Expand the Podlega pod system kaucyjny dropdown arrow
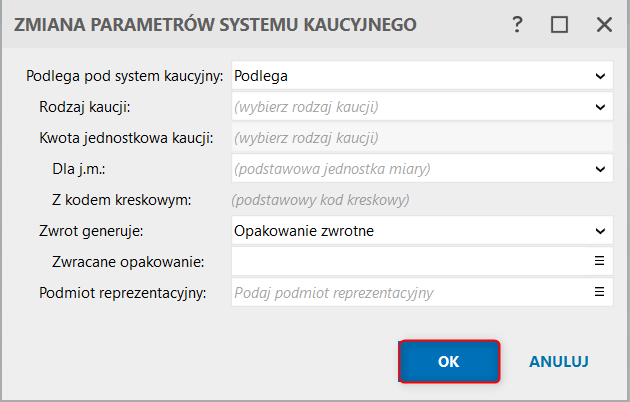The image size is (630, 402). (x=600, y=75)
